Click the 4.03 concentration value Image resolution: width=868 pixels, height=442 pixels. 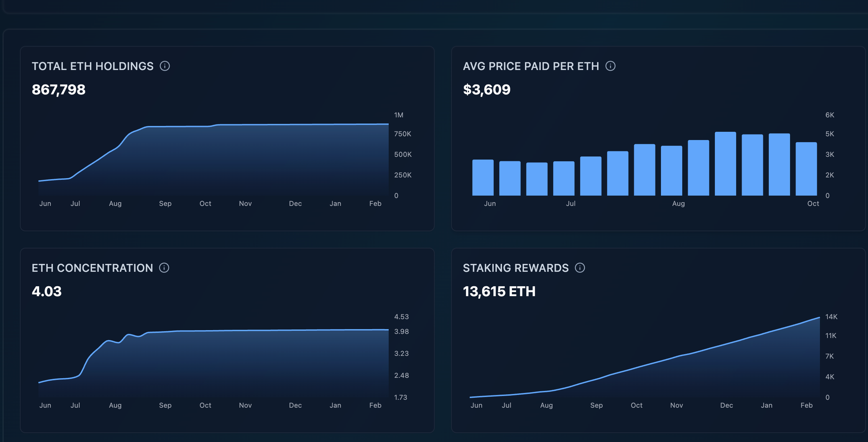tap(47, 291)
